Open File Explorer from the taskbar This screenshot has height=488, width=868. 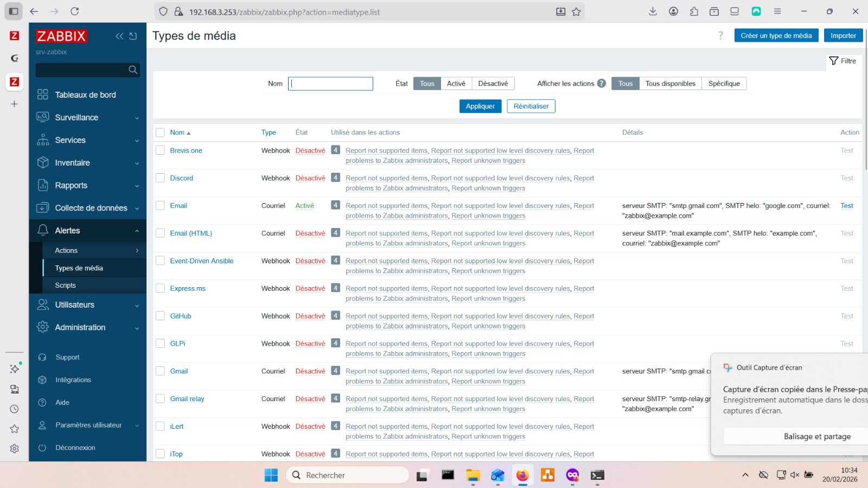click(473, 476)
